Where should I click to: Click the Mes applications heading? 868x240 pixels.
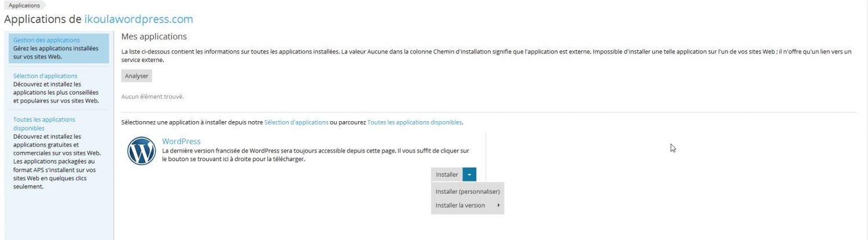point(154,37)
